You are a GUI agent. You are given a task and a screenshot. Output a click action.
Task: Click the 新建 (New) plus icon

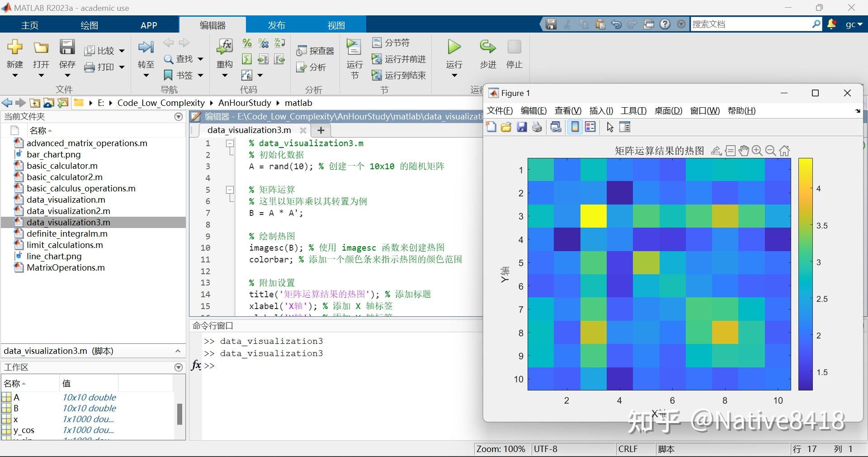[x=14, y=47]
